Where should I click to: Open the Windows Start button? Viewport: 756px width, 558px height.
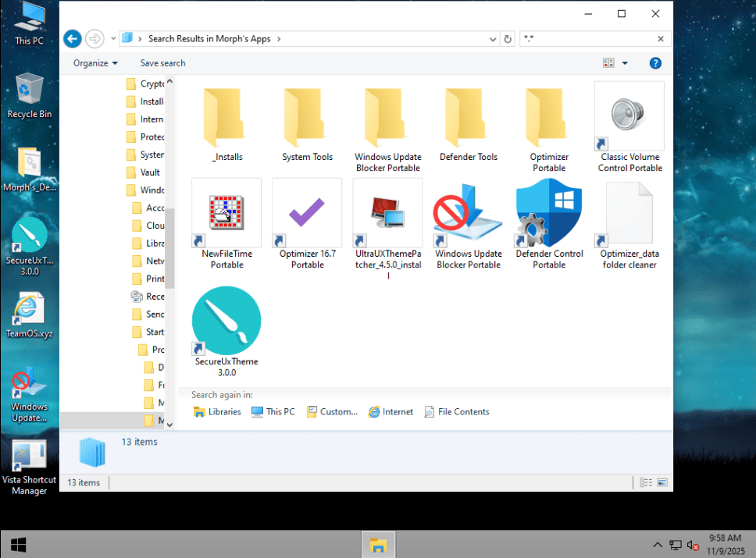(x=18, y=545)
